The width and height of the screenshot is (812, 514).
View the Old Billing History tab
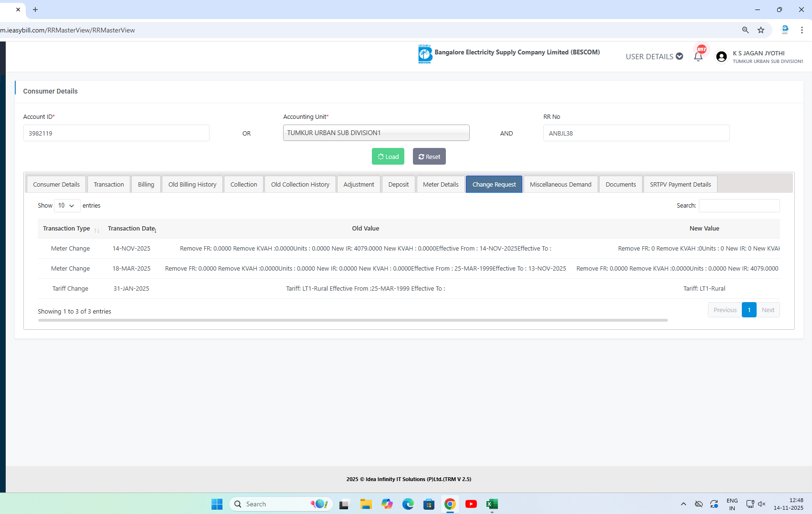click(x=192, y=185)
